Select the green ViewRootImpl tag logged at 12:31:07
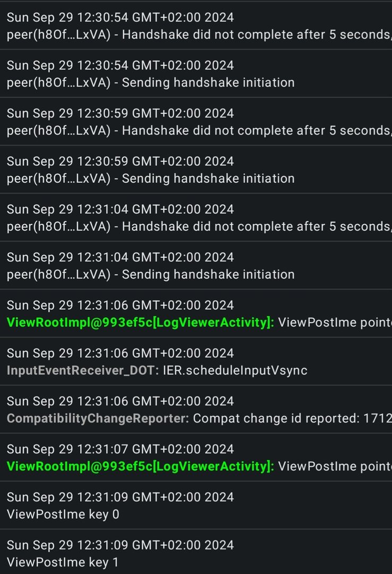 140,466
